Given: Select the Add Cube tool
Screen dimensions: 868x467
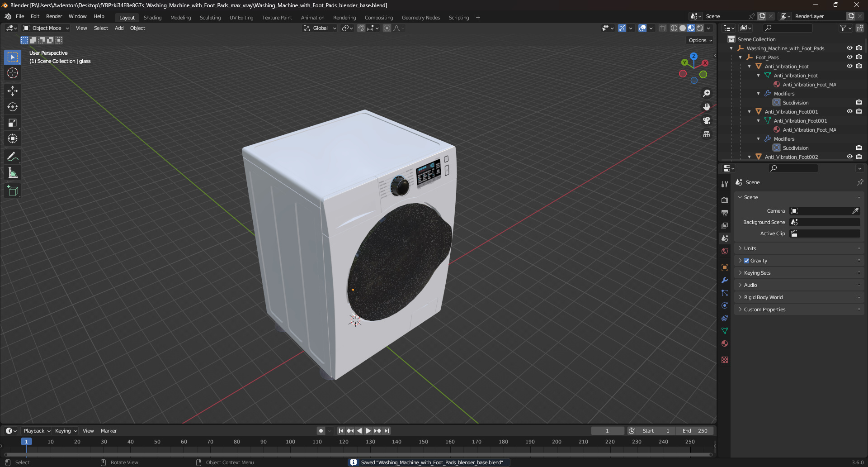Looking at the screenshot, I should (x=13, y=191).
